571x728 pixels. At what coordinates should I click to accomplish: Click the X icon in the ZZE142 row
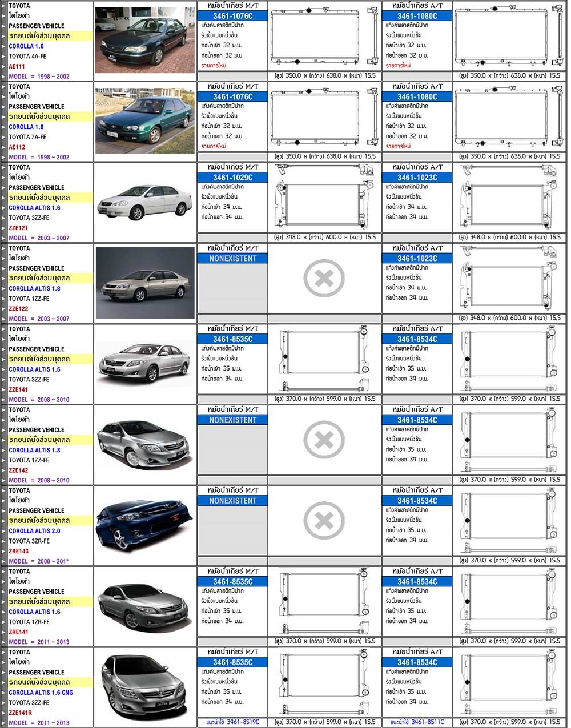[324, 440]
